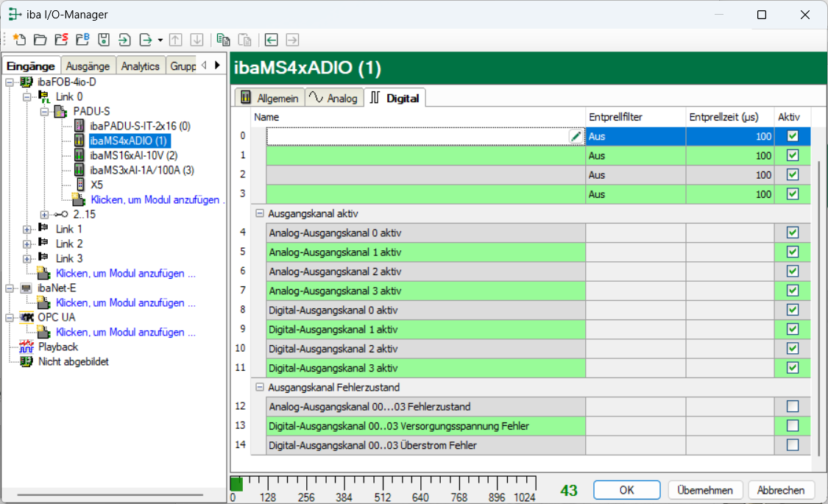
Task: Click the Abbrechen button
Action: [x=781, y=490]
